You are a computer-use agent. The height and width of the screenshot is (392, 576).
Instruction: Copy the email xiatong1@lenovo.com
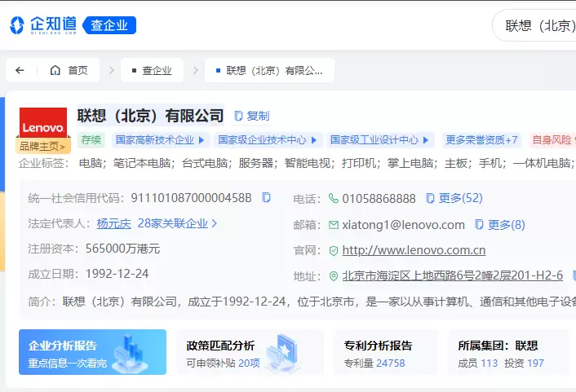click(x=480, y=225)
